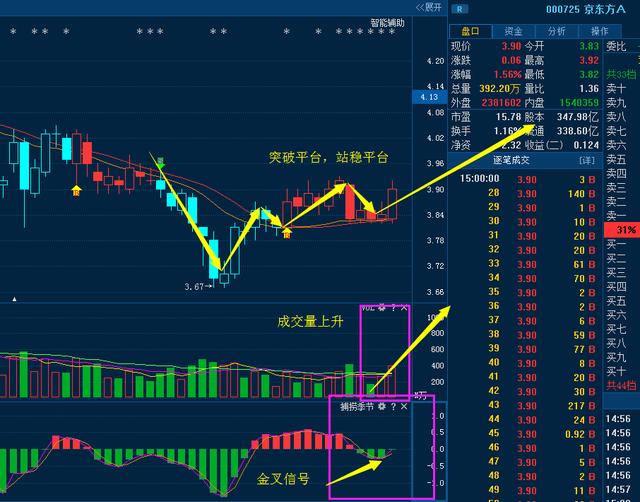This screenshot has height=502, width=640.
Task: Switch to the 资金 tab
Action: (513, 31)
